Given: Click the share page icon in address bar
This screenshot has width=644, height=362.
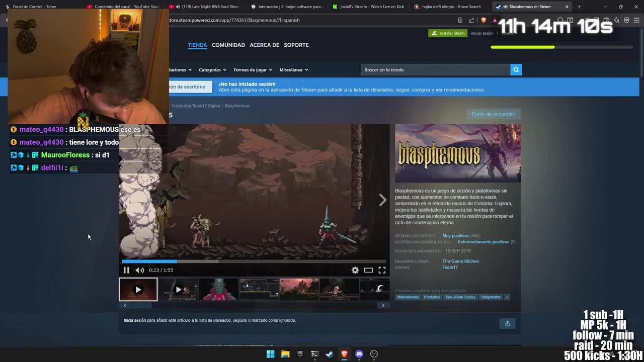Looking at the screenshot, I should (x=471, y=20).
